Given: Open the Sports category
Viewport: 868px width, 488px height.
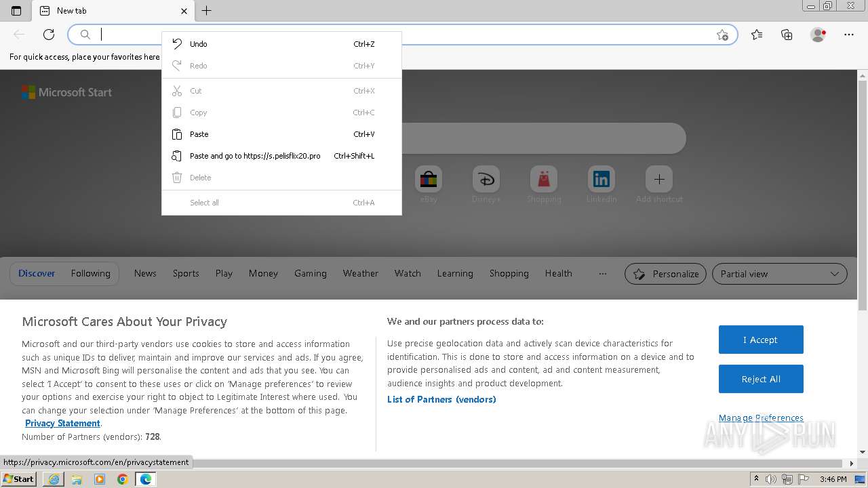Looking at the screenshot, I should click(186, 273).
